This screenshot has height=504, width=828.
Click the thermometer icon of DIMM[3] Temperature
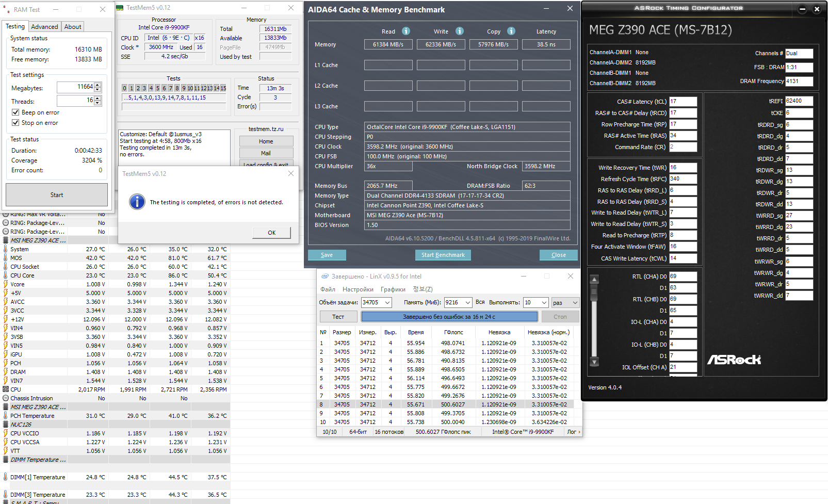(x=6, y=495)
